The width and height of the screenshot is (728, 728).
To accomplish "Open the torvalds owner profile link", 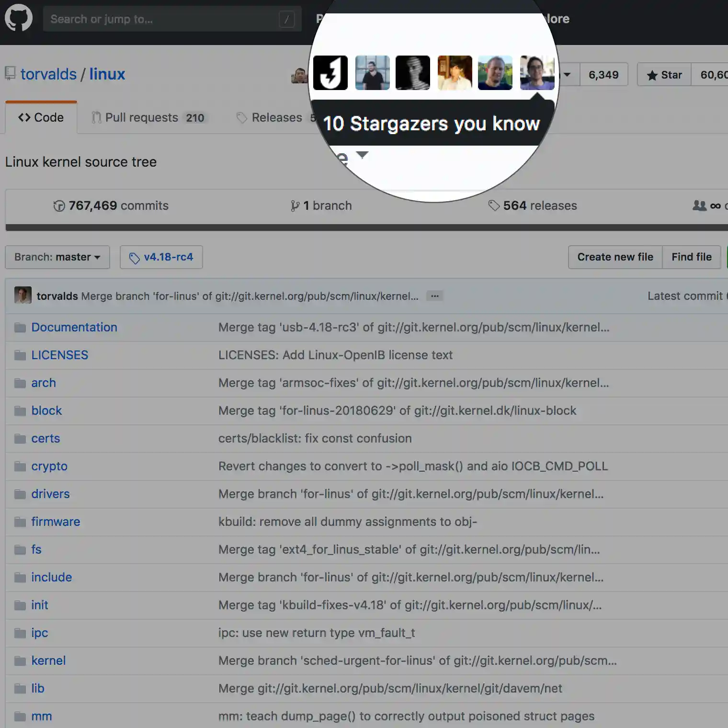I will tap(48, 74).
